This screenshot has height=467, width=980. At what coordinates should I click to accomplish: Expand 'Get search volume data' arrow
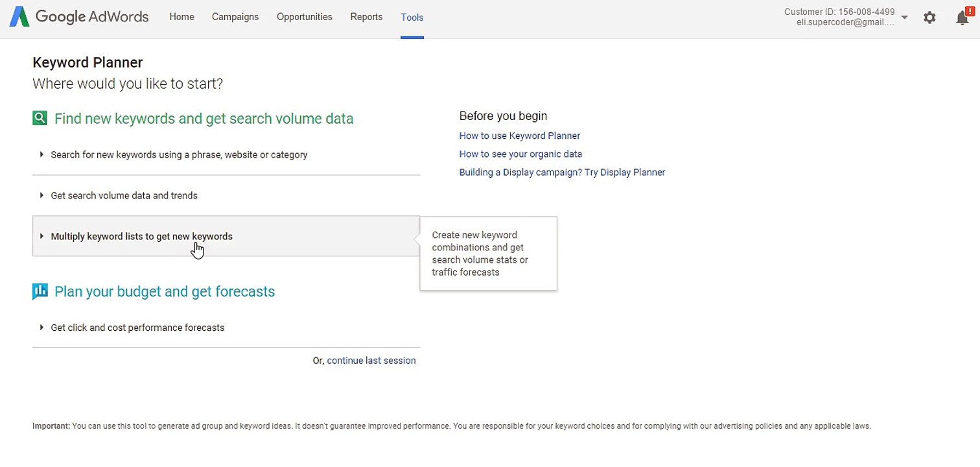pos(41,195)
